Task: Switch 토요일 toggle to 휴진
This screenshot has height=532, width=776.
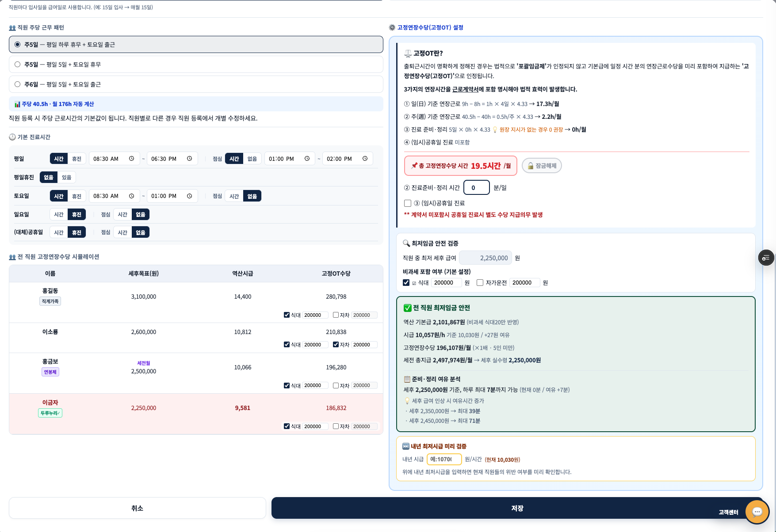Action: [x=76, y=196]
